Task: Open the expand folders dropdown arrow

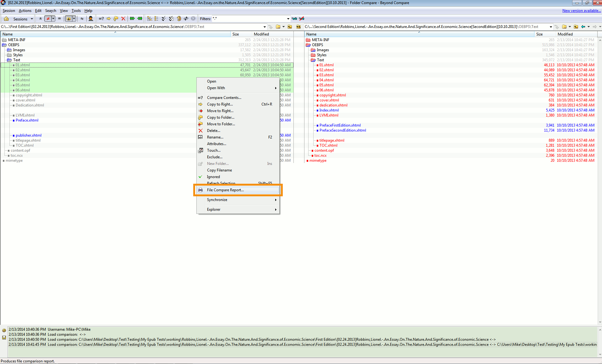Action: 74,19
